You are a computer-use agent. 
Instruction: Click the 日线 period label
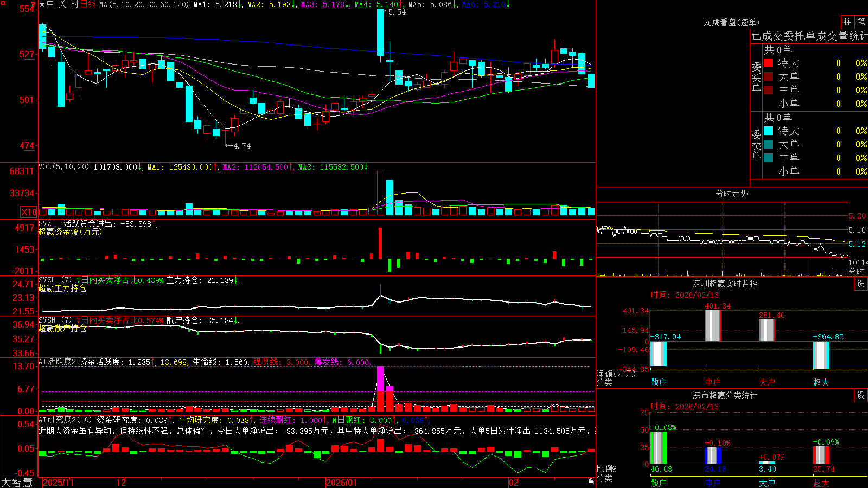point(88,4)
